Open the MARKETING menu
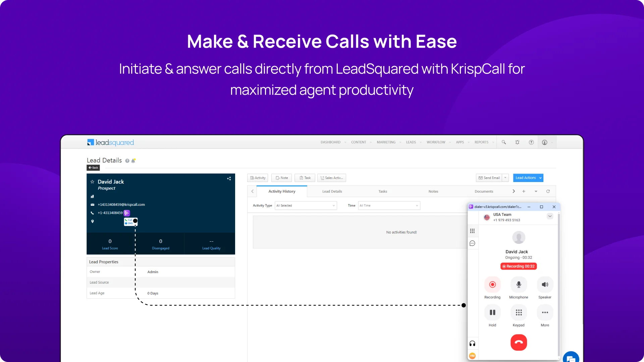644x362 pixels. click(386, 142)
